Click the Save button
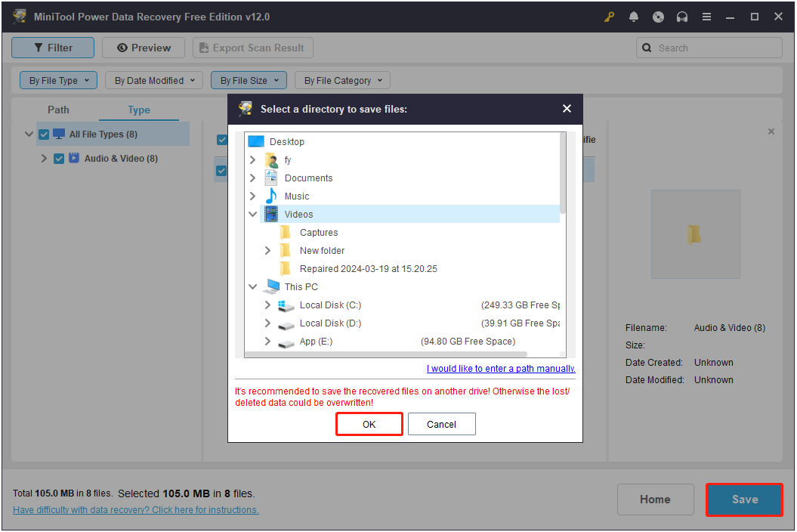This screenshot has width=797, height=532. pyautogui.click(x=745, y=500)
